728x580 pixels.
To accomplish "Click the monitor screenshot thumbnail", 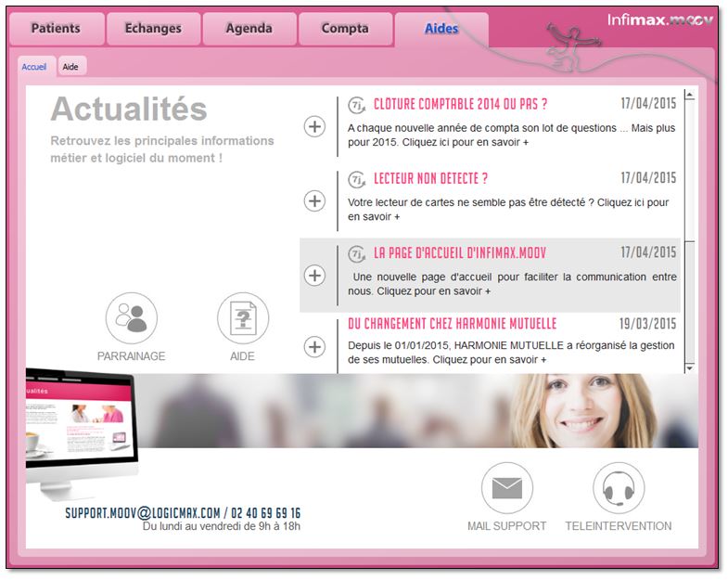I will click(x=82, y=432).
